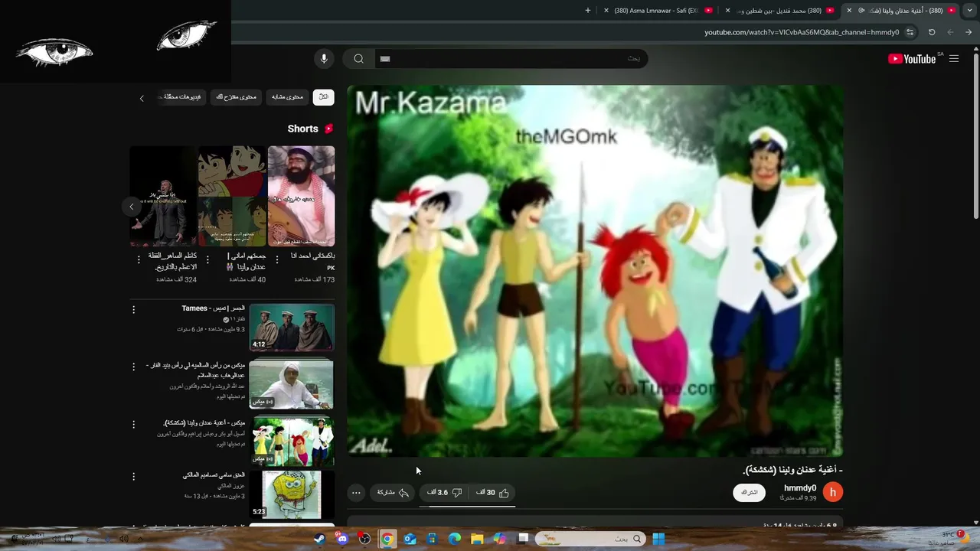Open menu for the SpongeBob video
The height and width of the screenshot is (551, 980).
133,477
